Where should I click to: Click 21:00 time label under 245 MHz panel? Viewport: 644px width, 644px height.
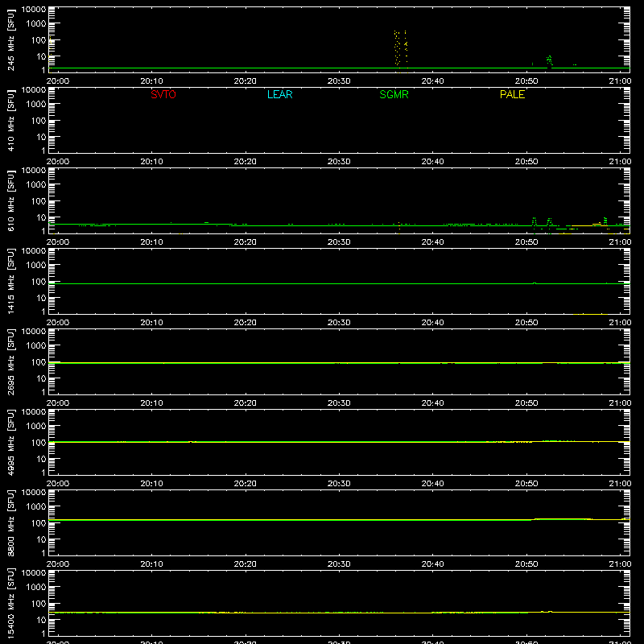point(620,81)
